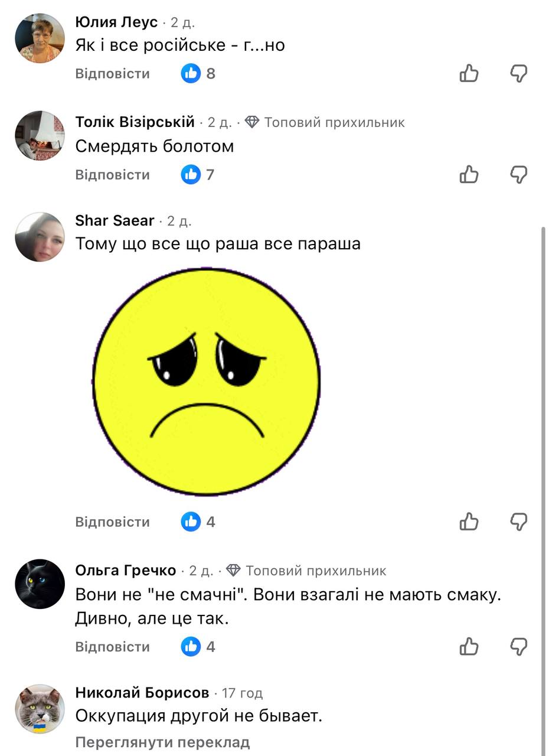The image size is (549, 756).
Task: Dislike Shar Saear's sad face comment
Action: (518, 522)
